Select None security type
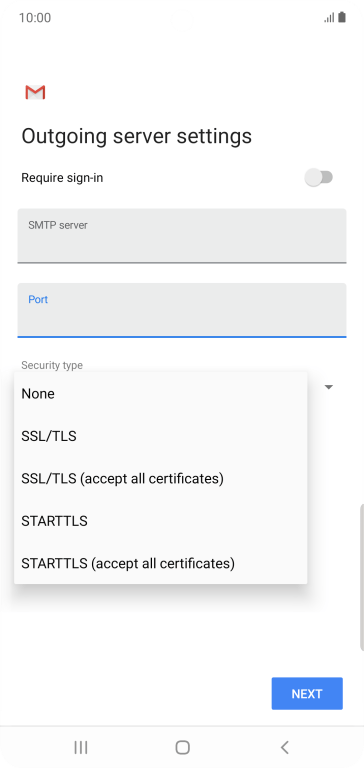This screenshot has height=768, width=364. [161, 394]
